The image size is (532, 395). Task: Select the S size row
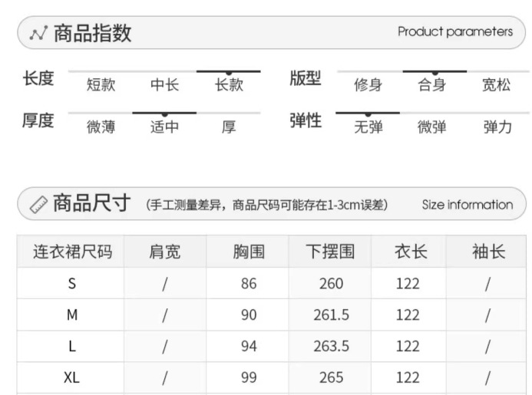pyautogui.click(x=72, y=284)
